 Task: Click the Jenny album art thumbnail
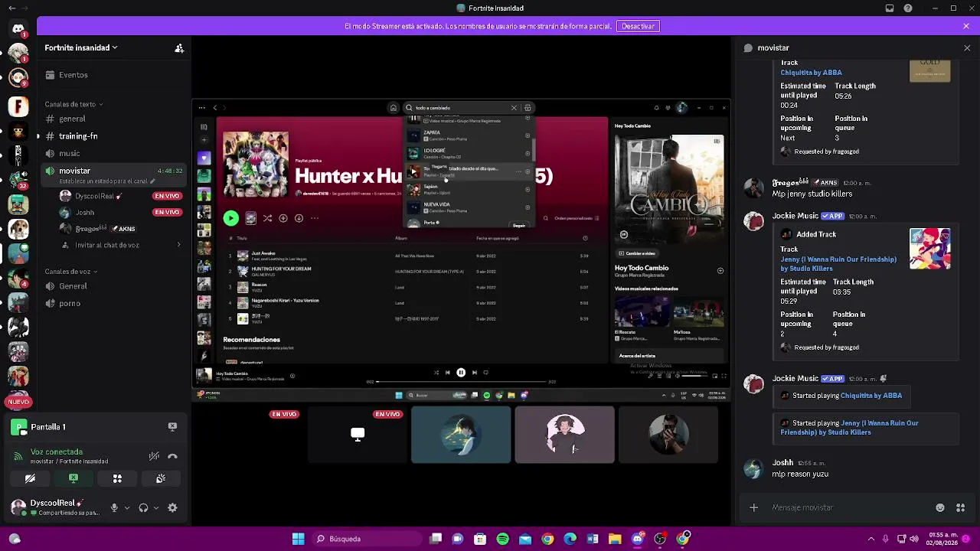[930, 249]
